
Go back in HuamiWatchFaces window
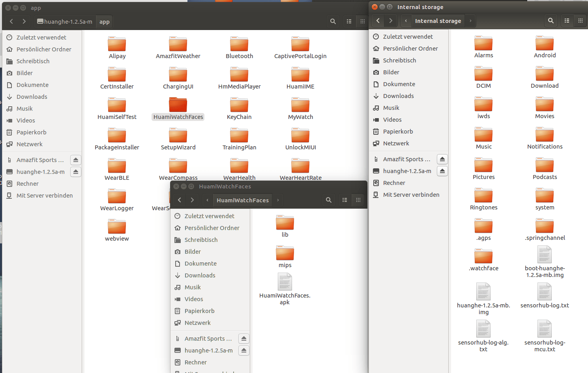(180, 200)
